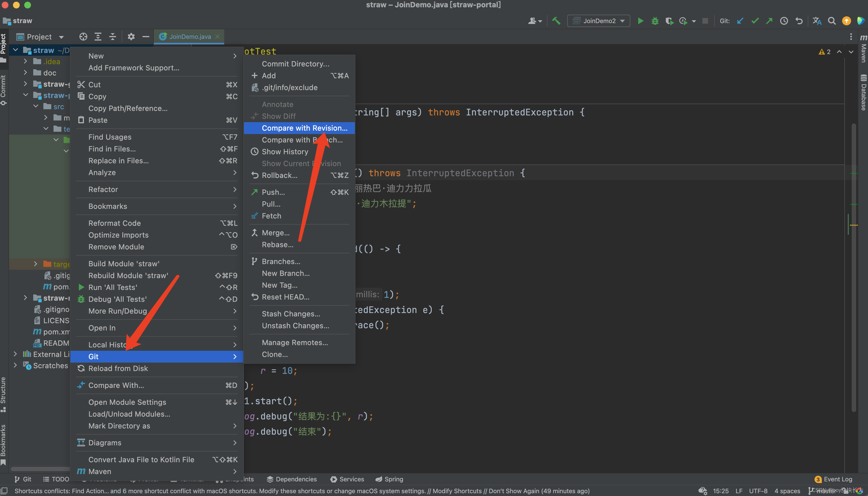Open the Maven tool window on the right
The image size is (868, 496).
(863, 48)
